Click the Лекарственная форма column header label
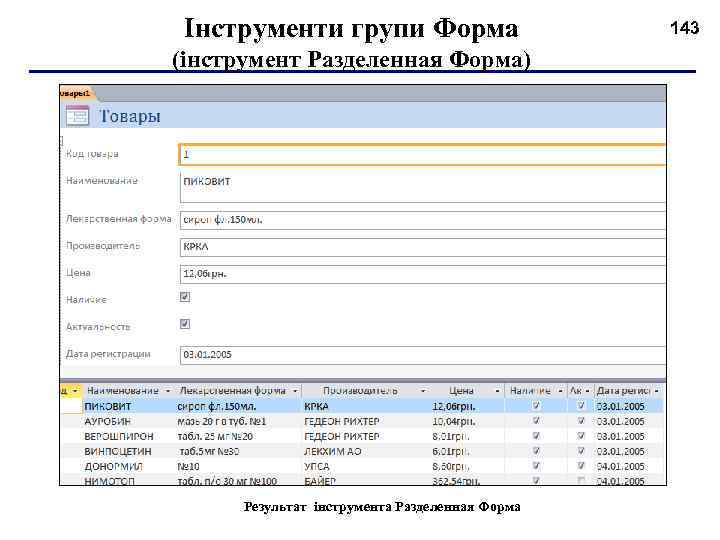The width and height of the screenshot is (720, 540). (232, 391)
